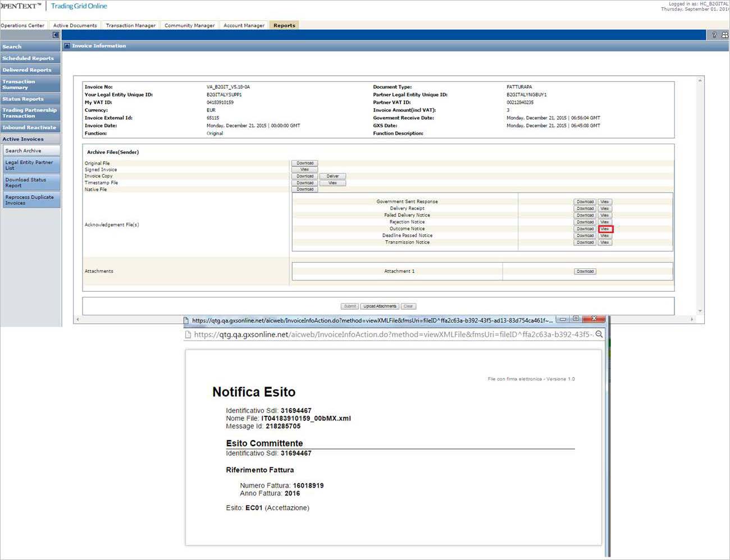Click scroll down arrow of invoice panel

click(700, 311)
